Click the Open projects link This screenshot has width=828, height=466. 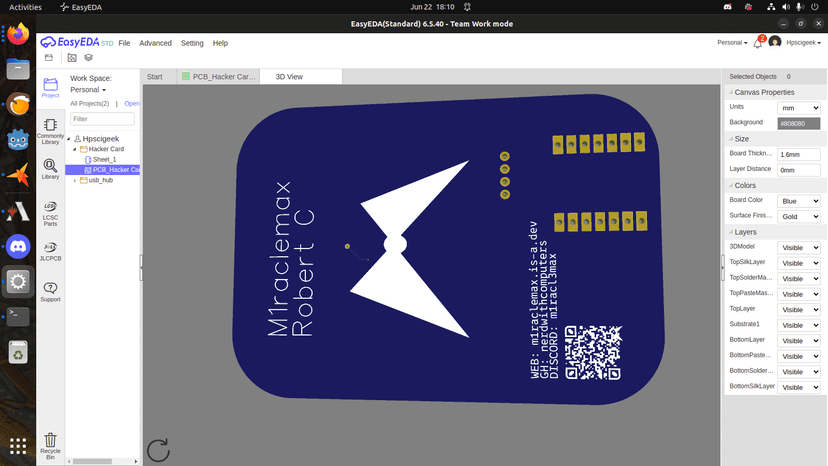point(131,103)
